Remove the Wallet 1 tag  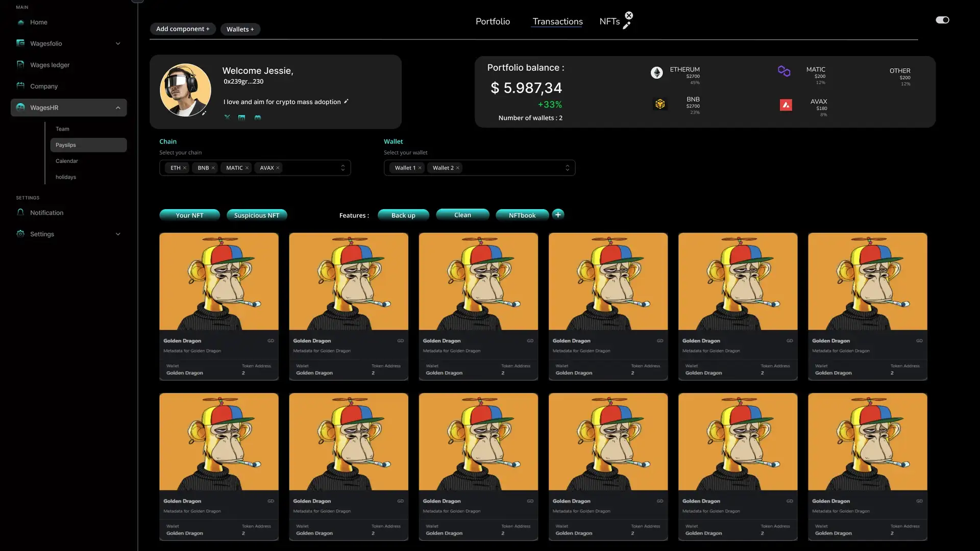coord(420,168)
